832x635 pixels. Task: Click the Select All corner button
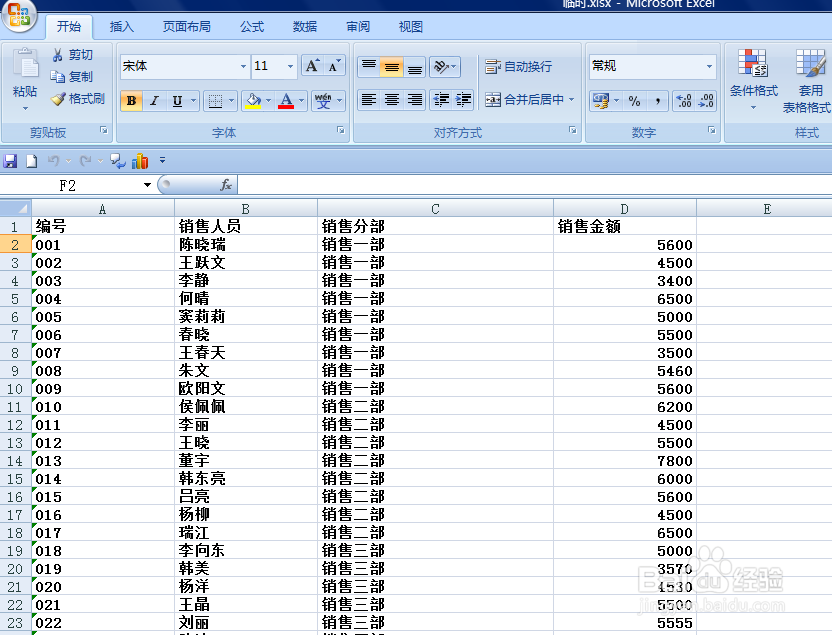[15, 208]
